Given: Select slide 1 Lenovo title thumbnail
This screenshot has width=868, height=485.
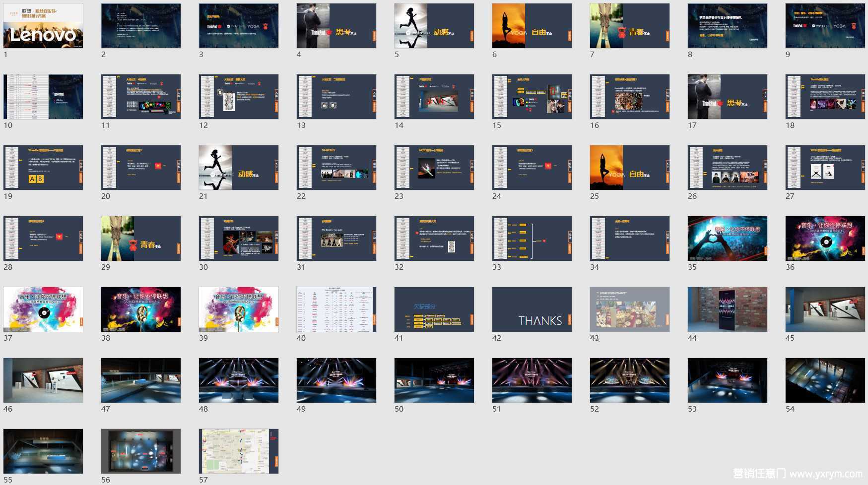Looking at the screenshot, I should click(43, 26).
